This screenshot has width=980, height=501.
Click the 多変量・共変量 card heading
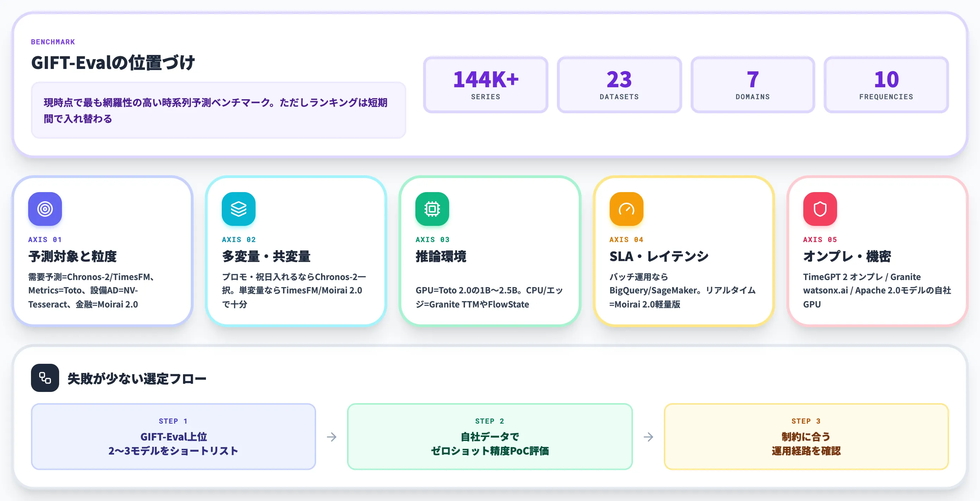coord(266,256)
